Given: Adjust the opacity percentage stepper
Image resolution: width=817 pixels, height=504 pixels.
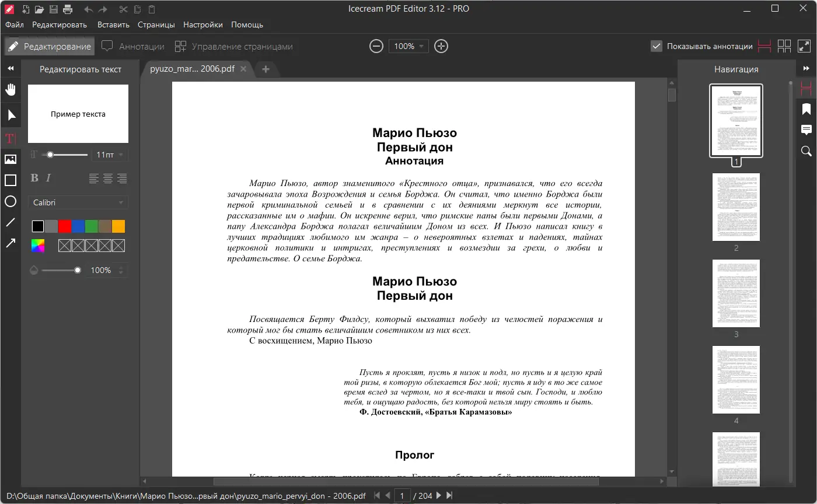Looking at the screenshot, I should click(121, 270).
